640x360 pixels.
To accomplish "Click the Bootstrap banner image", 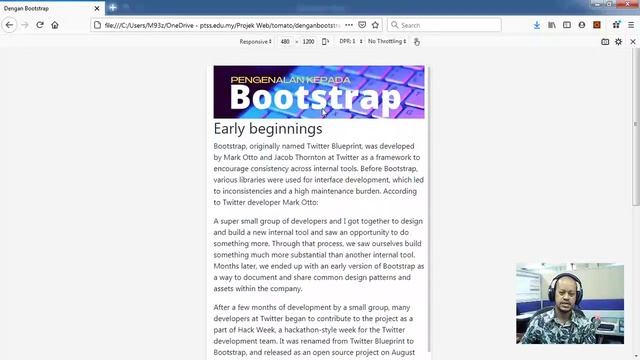I will click(x=319, y=92).
